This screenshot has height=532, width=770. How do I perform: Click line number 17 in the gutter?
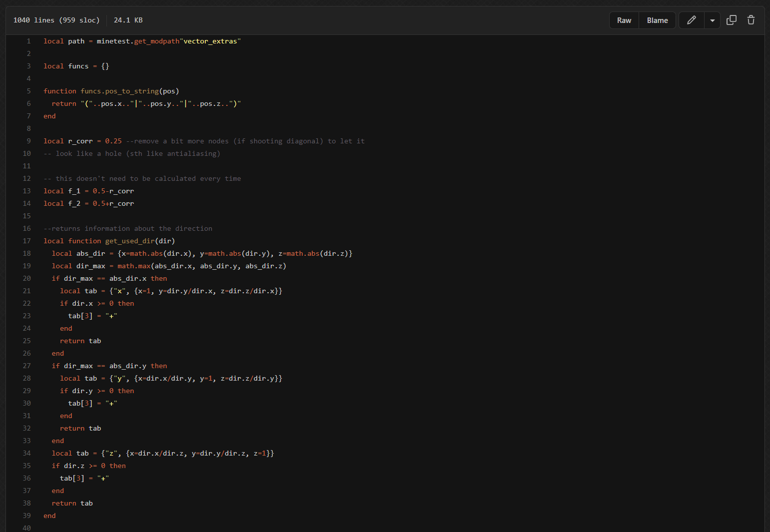click(x=26, y=241)
